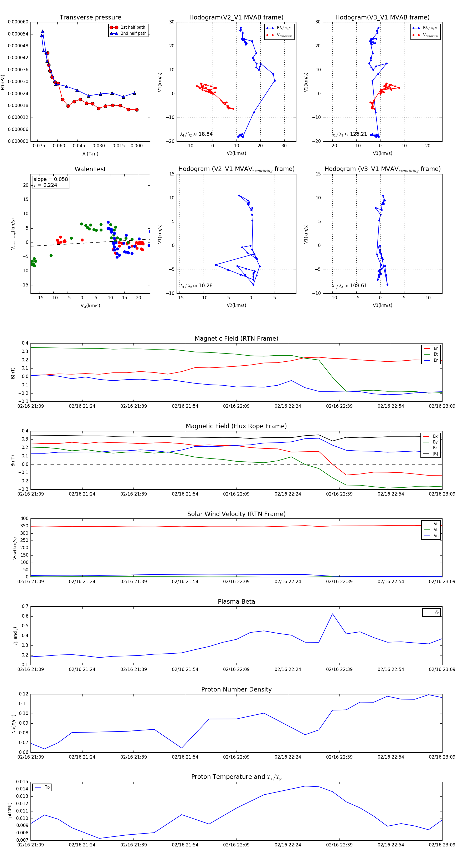
Task: Click the 'Tp(10^6K)' y-axis label
Action: click(9, 811)
